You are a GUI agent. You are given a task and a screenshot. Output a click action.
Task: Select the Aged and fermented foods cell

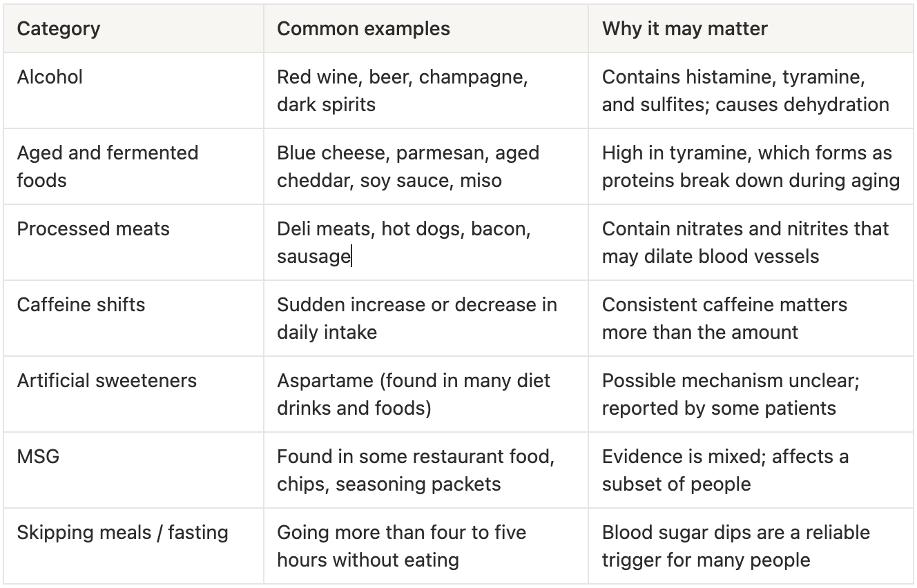(133, 166)
